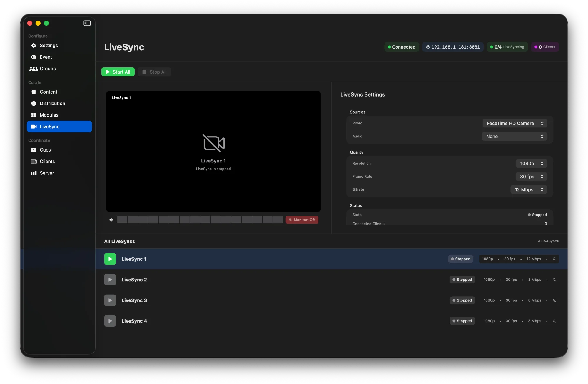
Task: Unmute audio on the LiveSync 2 row
Action: tap(554, 280)
